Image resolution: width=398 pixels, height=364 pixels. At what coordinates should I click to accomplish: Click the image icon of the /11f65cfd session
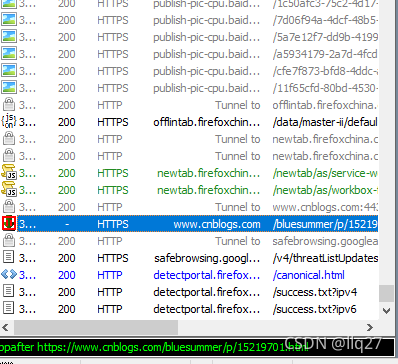pos(9,88)
